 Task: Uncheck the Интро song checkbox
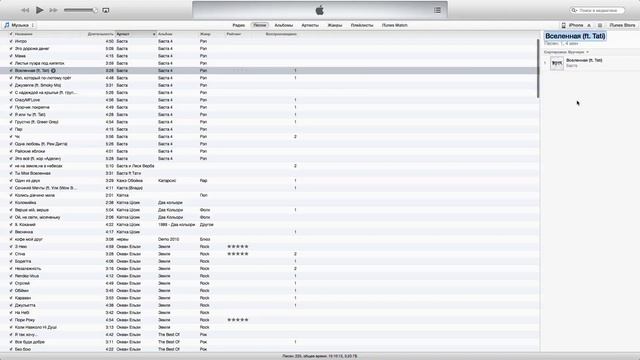11,41
